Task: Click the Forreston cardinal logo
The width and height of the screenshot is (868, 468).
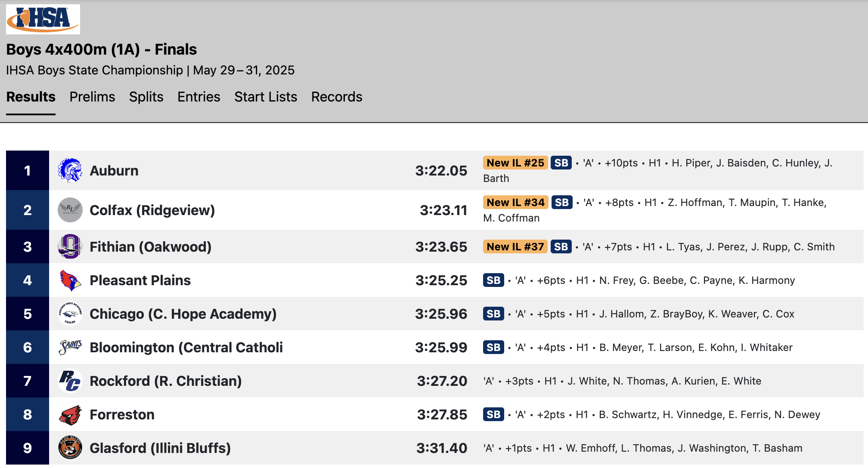Action: tap(70, 414)
